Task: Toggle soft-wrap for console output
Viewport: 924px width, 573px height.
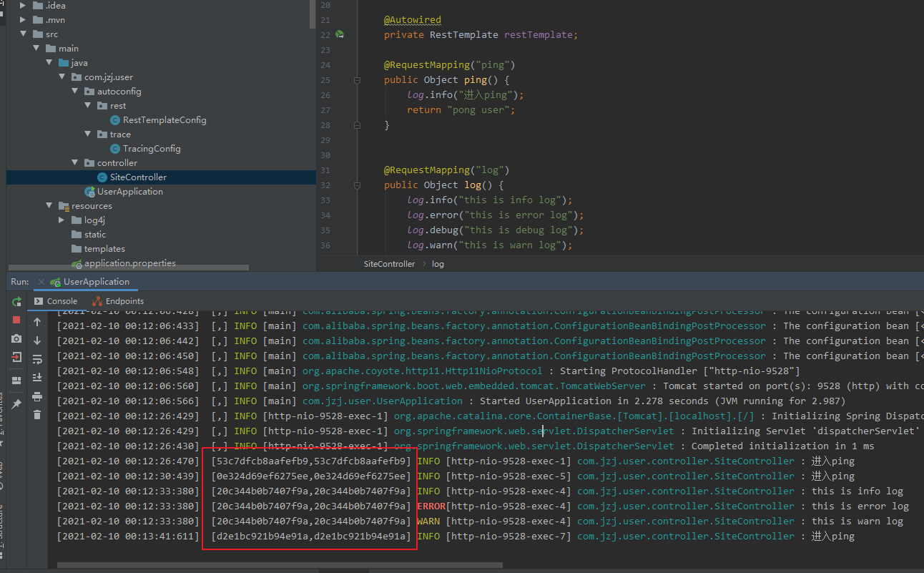Action: [37, 359]
